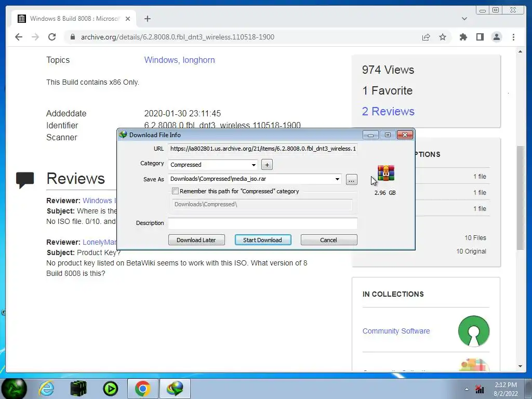532x399 pixels.
Task: Open the green cube app in taskbar
Action: pos(78,389)
